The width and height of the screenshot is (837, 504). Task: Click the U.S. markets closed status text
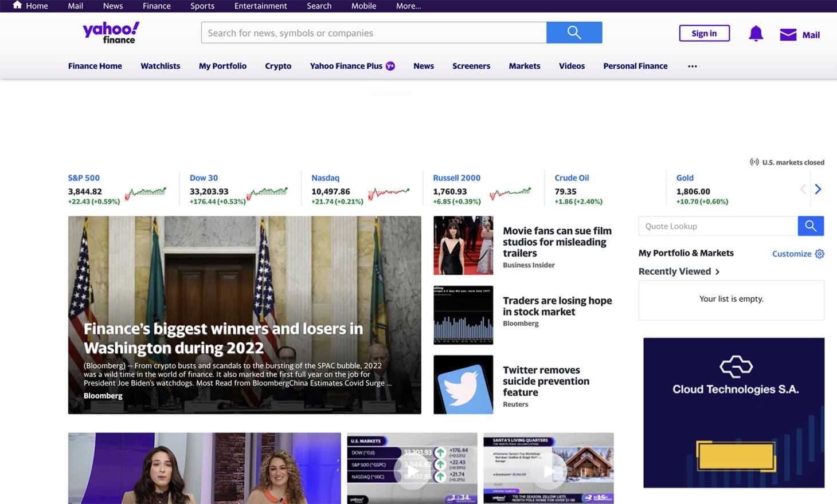tap(793, 163)
